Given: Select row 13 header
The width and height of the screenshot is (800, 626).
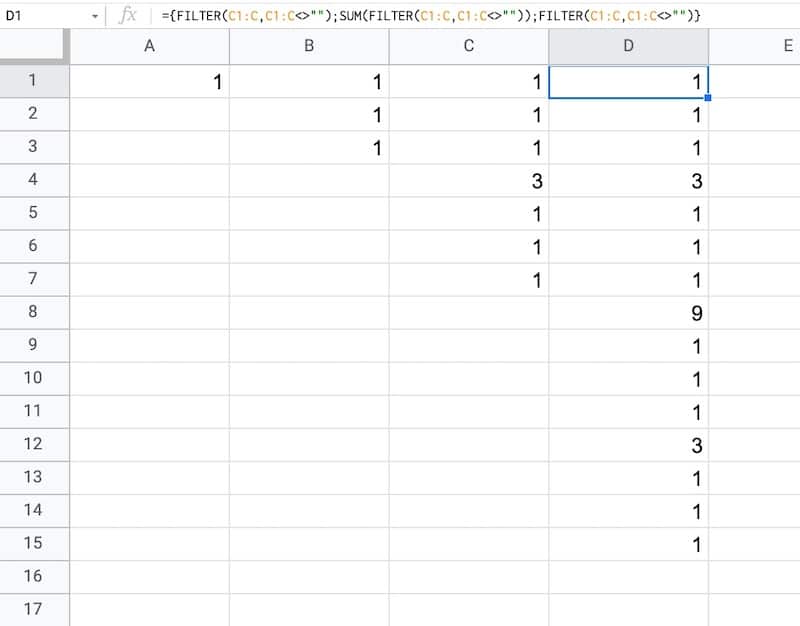Looking at the screenshot, I should click(x=34, y=478).
